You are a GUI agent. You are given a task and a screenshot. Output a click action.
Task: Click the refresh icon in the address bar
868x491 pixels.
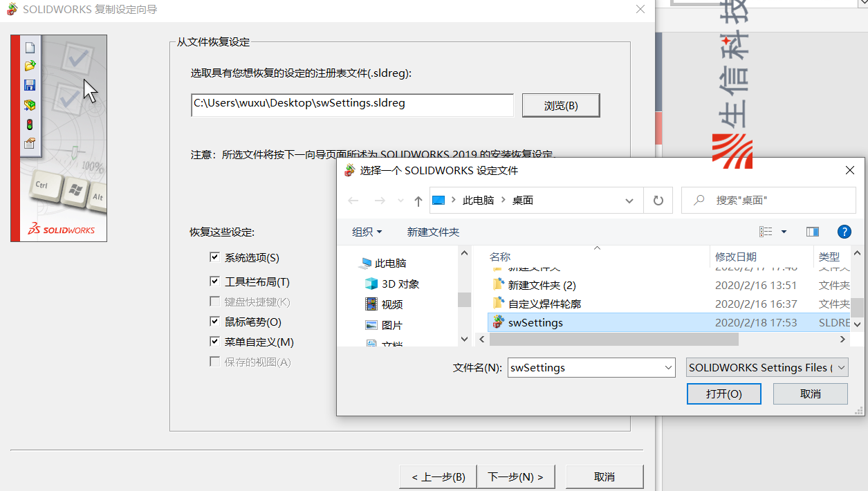(658, 201)
